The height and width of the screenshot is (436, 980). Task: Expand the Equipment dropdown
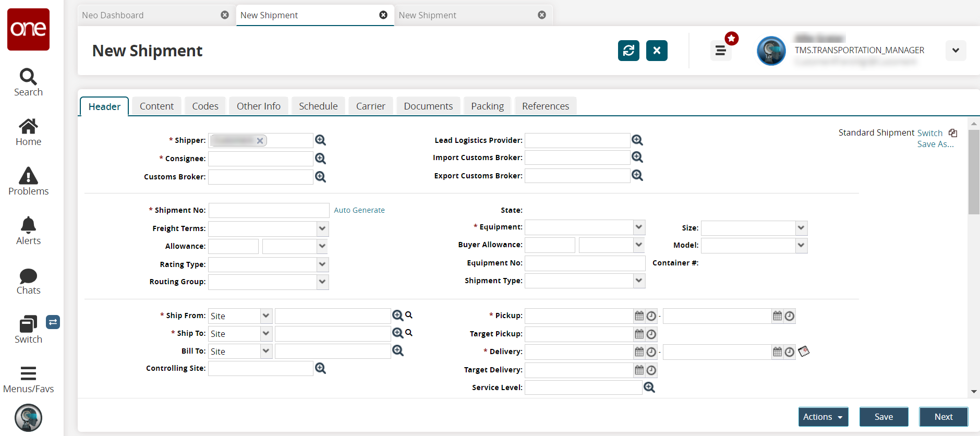tap(639, 227)
